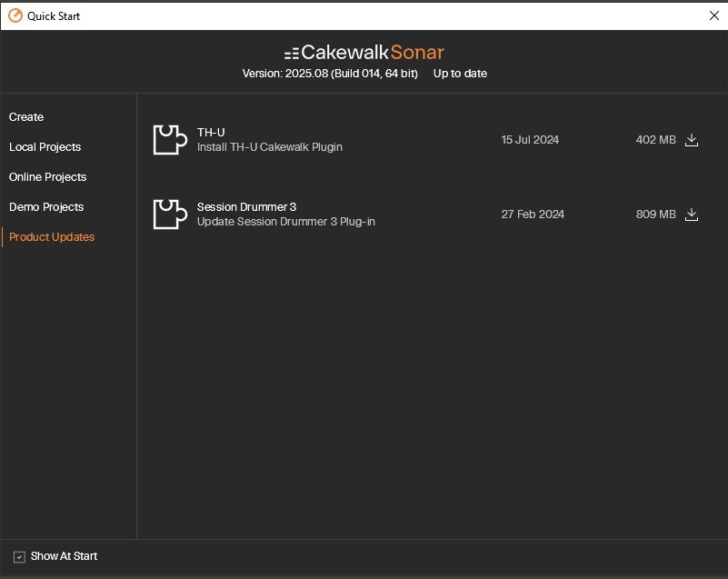Click the Show At Start label
The height and width of the screenshot is (579, 728).
[64, 556]
